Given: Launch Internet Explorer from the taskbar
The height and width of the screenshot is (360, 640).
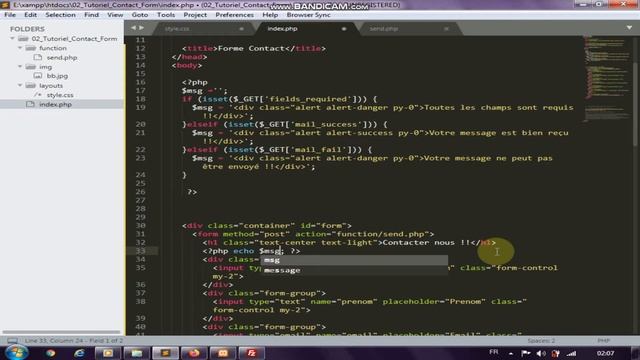Looking at the screenshot, I should pyautogui.click(x=79, y=353).
